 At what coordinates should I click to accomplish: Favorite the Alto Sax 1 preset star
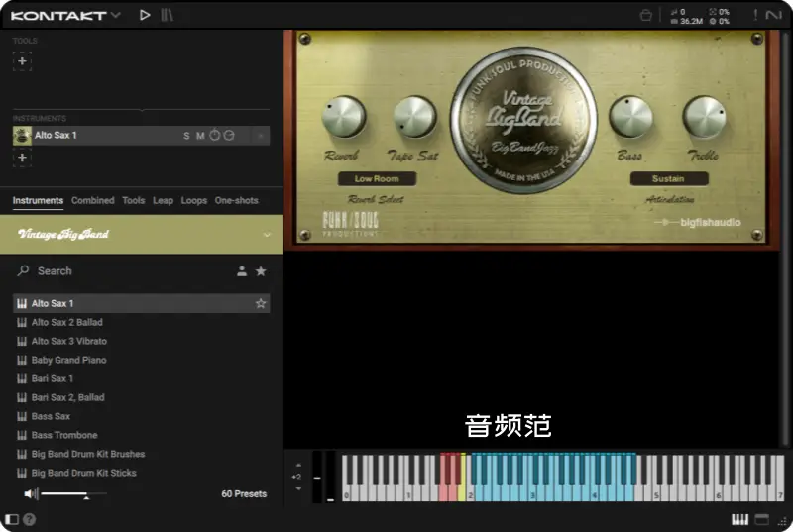[x=261, y=303]
